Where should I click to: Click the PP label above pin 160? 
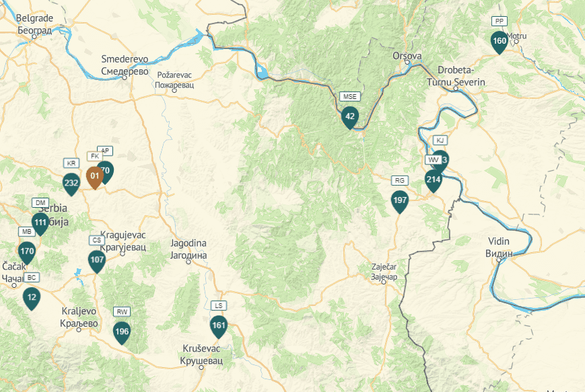click(x=500, y=22)
